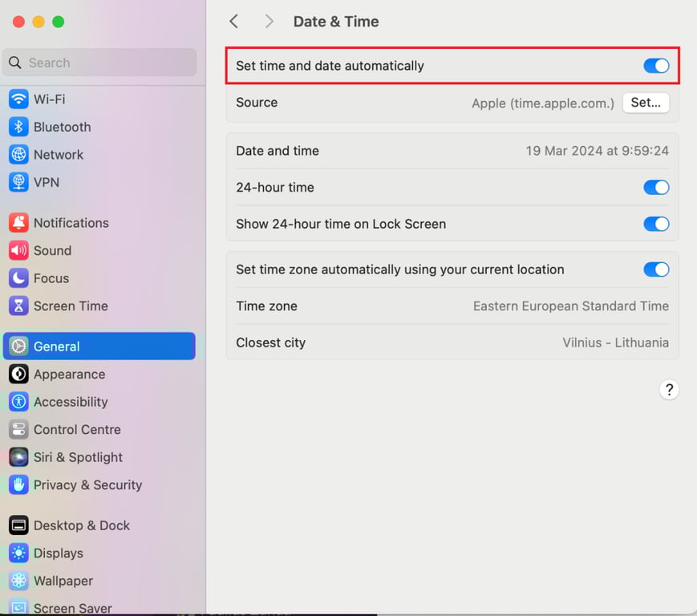Disable automatic time zone by location
Image resolution: width=697 pixels, height=616 pixels.
pos(656,269)
